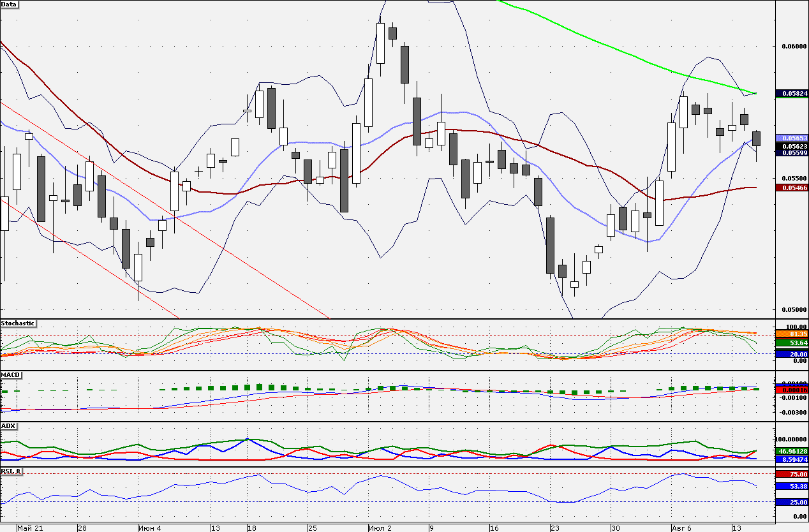Click the 0.05599 dark-blue price tag
The image size is (809, 532).
(792, 153)
